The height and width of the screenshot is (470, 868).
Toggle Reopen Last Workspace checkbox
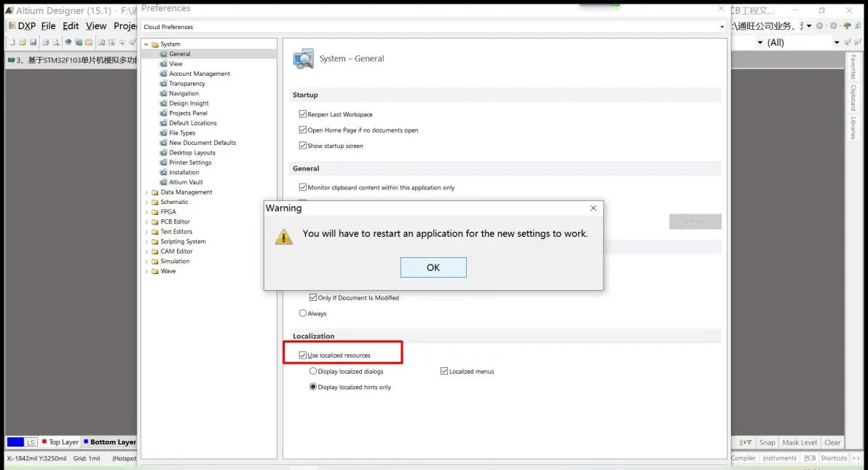[x=303, y=114]
